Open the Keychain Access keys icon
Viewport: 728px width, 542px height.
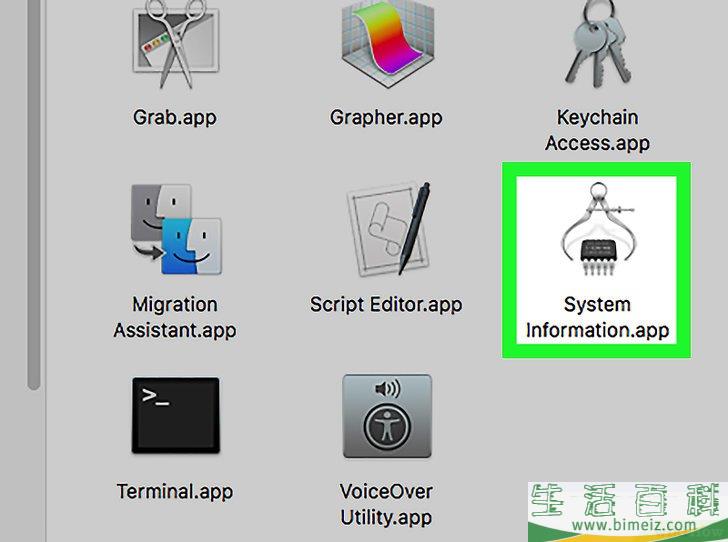pyautogui.click(x=598, y=45)
